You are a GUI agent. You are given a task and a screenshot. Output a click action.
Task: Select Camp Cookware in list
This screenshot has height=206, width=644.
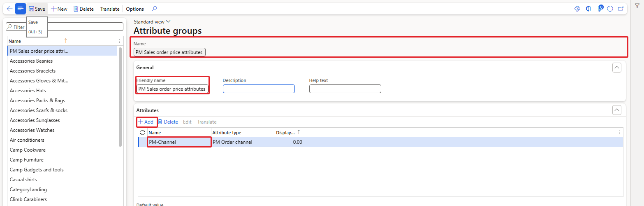[63, 150]
